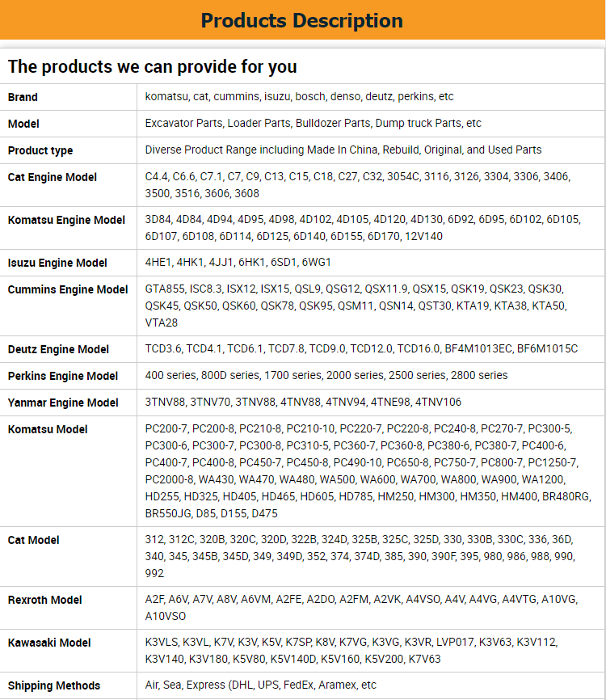This screenshot has height=700, width=606.
Task: Click the Model row label
Action: point(23,124)
